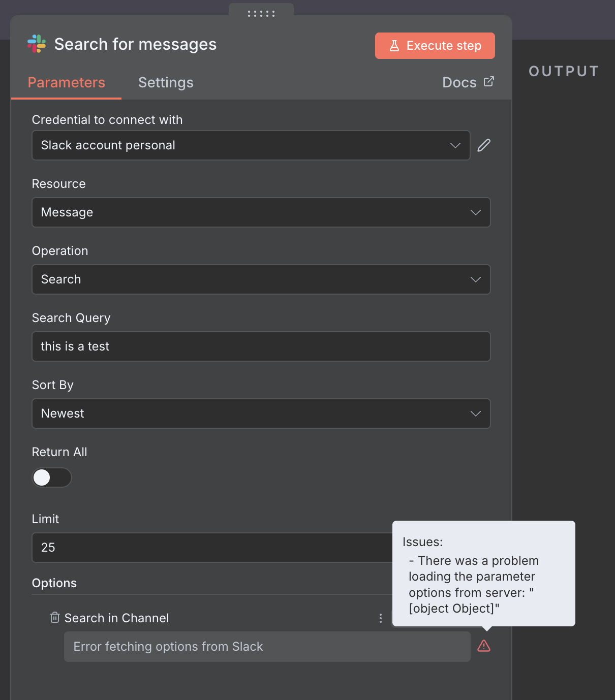Click the Search Query text field
This screenshot has width=615, height=700.
coord(261,346)
